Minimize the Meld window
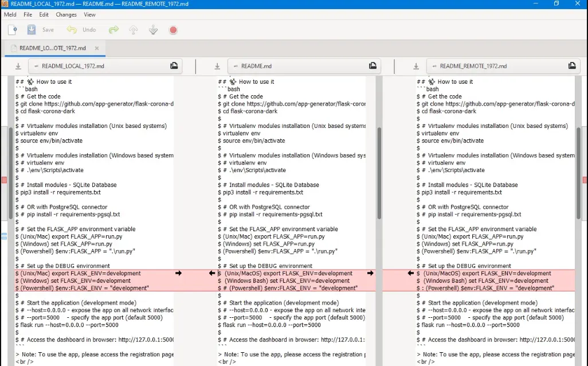 [535, 4]
